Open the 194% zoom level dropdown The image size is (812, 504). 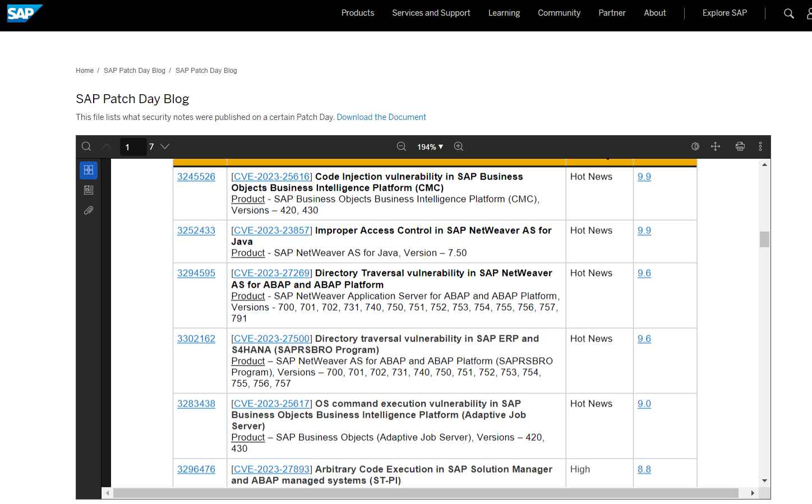pos(430,146)
